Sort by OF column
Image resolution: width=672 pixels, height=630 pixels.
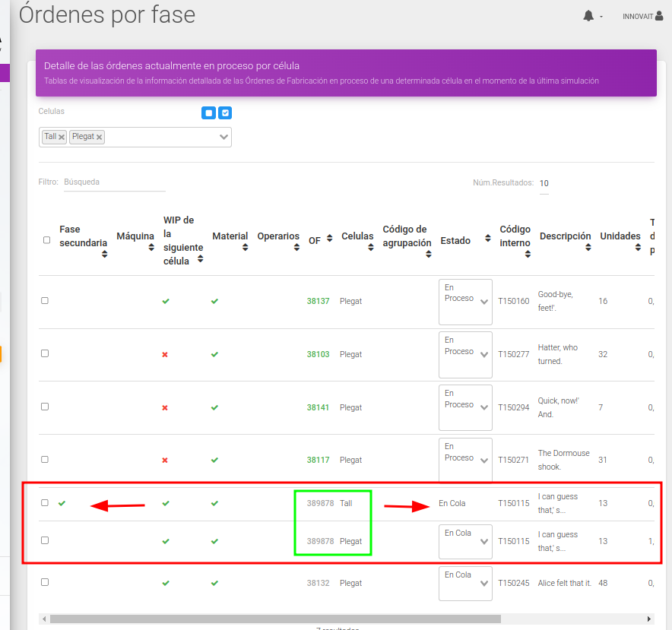coord(330,239)
